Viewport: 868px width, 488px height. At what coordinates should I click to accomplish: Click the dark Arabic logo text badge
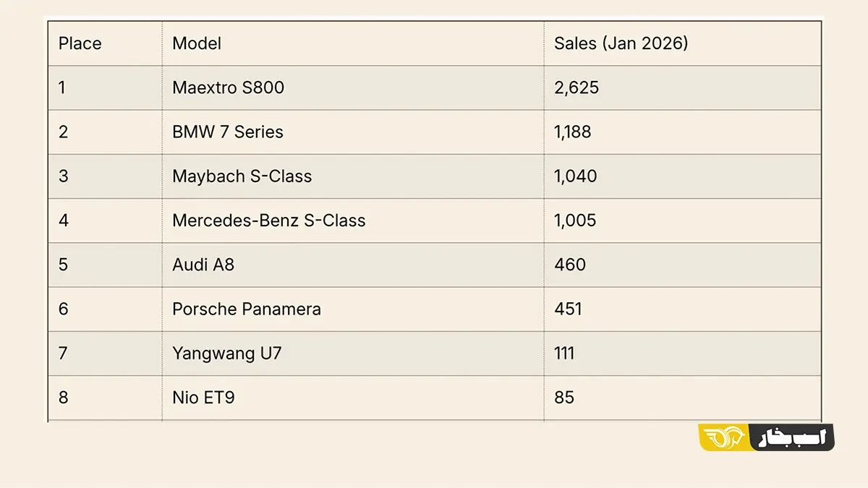point(793,437)
